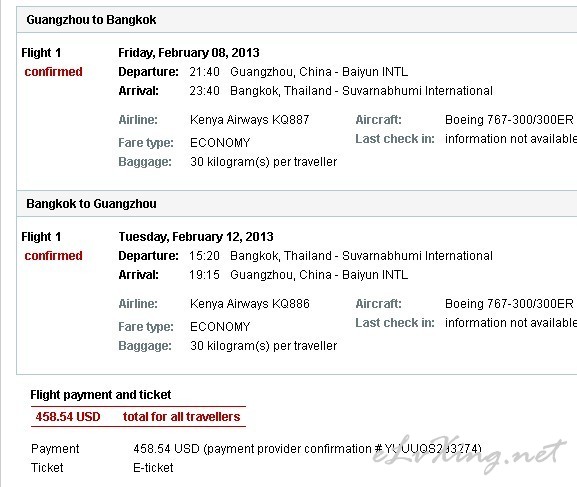This screenshot has width=577, height=487.
Task: Click the return flight's 30 kilogram baggage allowance
Action: point(263,346)
